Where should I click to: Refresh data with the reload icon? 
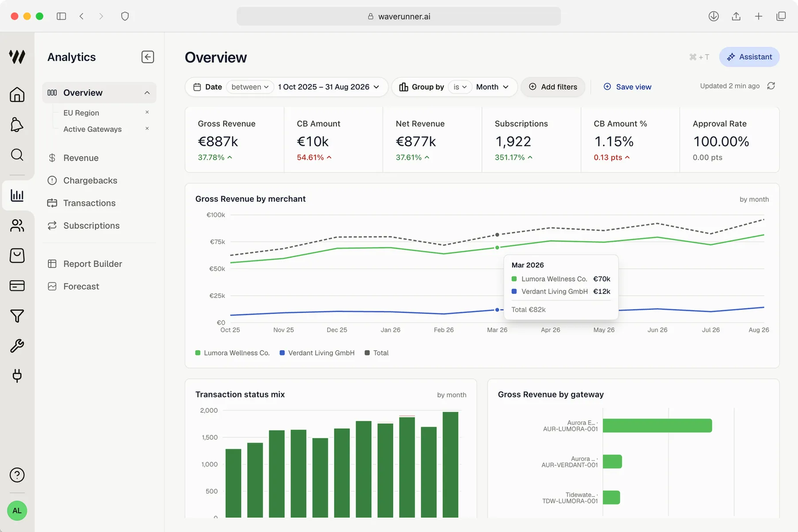771,86
